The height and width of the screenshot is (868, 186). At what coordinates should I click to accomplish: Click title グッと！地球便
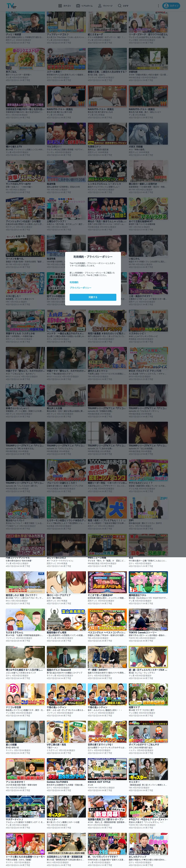(13, 34)
